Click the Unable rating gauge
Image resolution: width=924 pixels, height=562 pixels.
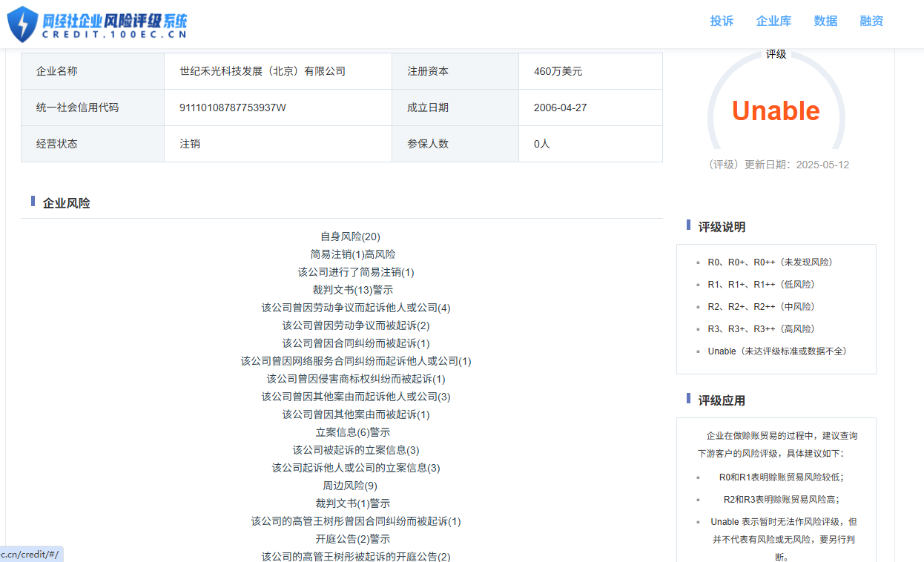pos(776,111)
